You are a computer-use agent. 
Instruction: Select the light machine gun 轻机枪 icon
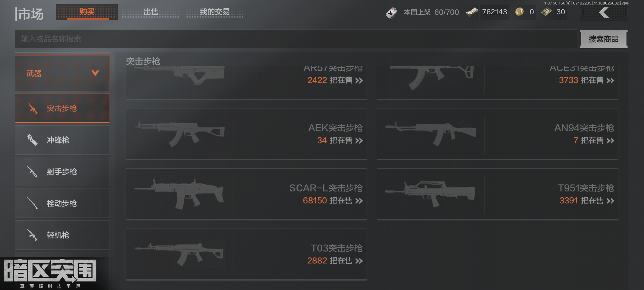pyautogui.click(x=32, y=235)
